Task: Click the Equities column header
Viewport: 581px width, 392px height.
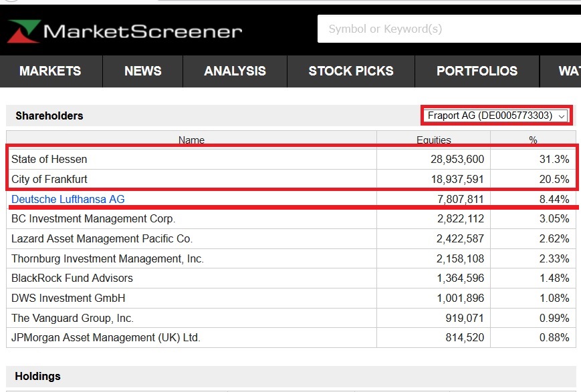Action: [x=433, y=140]
